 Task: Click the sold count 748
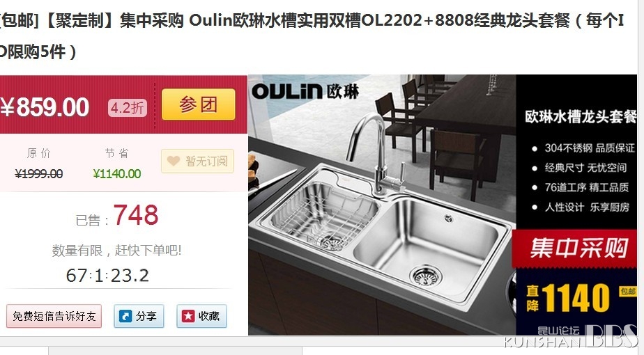136,214
